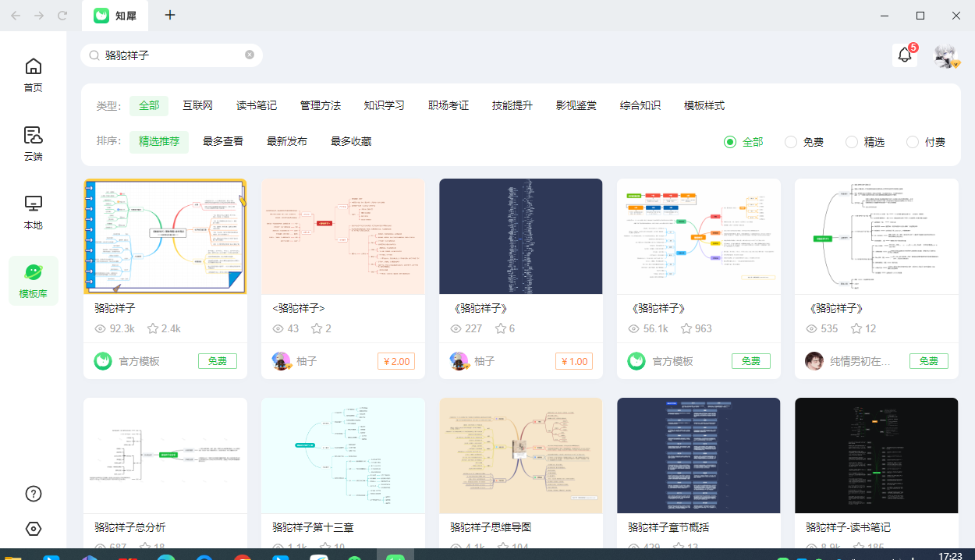
Task: Go forward with the forward arrow
Action: 39,16
